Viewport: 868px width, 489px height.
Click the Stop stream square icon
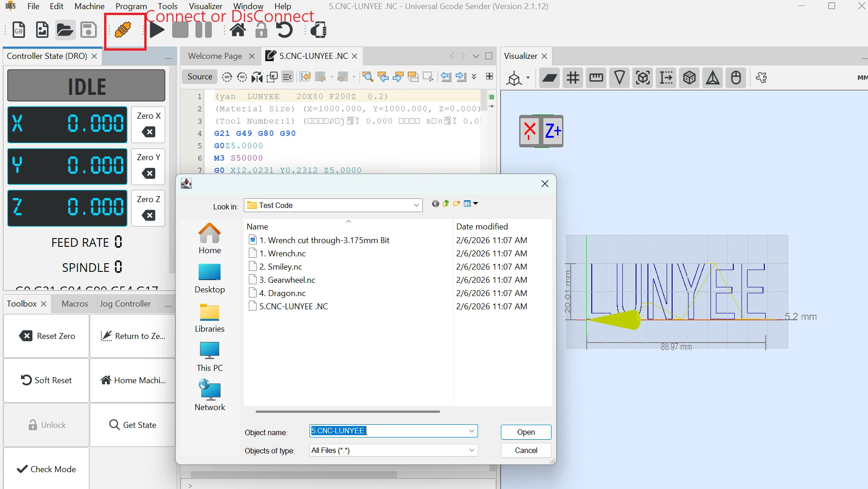click(x=180, y=30)
